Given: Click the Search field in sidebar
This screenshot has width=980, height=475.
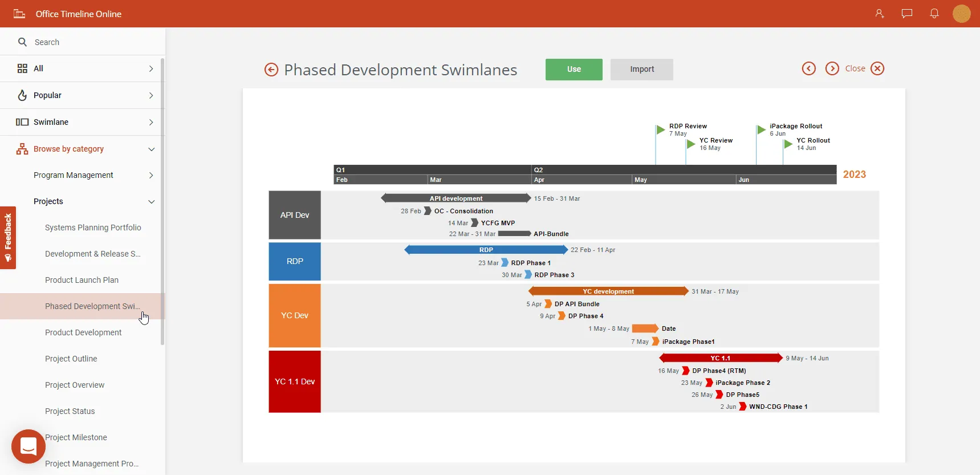Looking at the screenshot, I should tap(86, 42).
